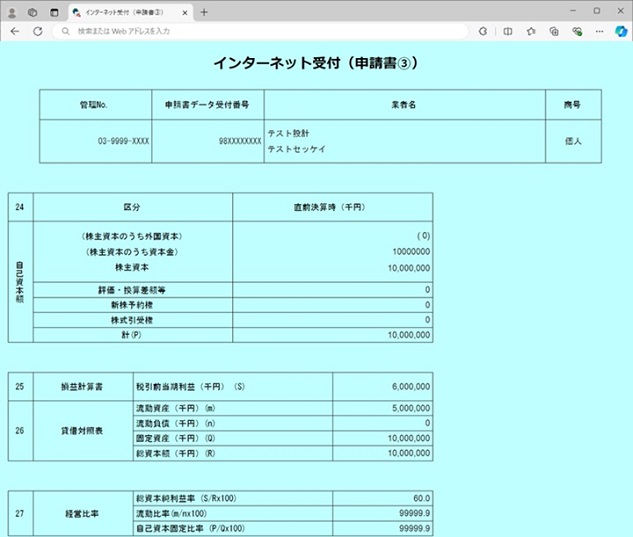Viewport: 633px width, 537px height.
Task: Open the collections icon
Action: [x=554, y=31]
